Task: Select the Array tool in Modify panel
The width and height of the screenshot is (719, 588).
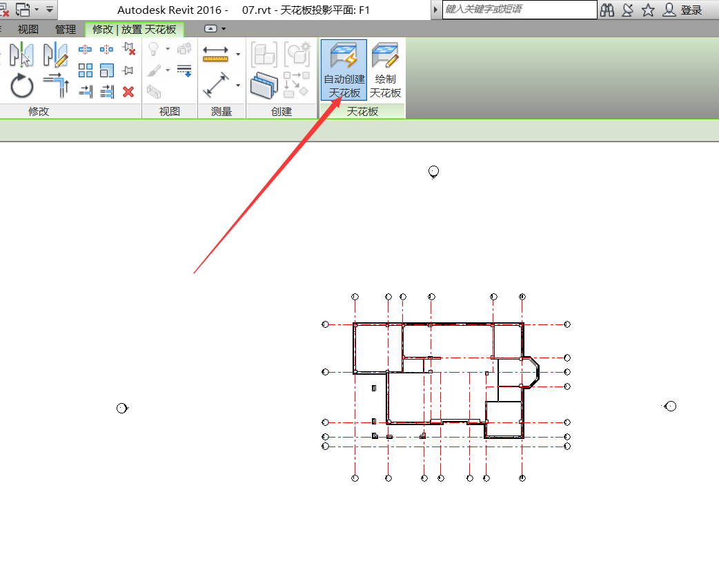Action: 86,70
